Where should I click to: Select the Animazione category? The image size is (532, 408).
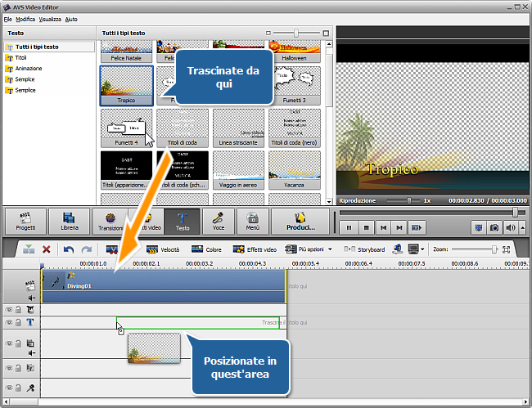click(29, 69)
